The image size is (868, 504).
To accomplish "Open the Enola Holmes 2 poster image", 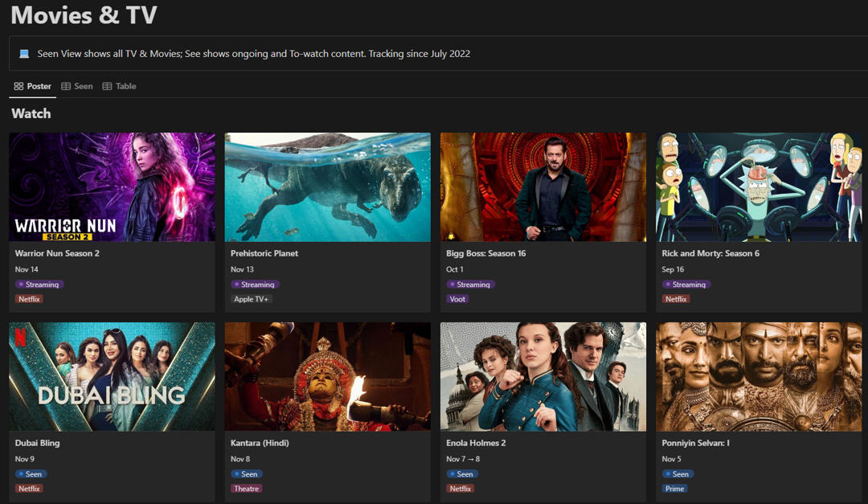I will (x=543, y=377).
